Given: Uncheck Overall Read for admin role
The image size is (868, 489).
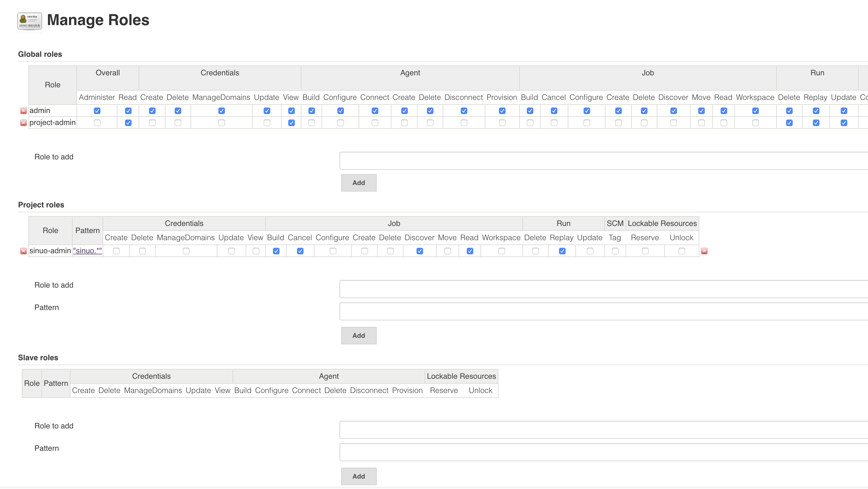Looking at the screenshot, I should point(128,111).
